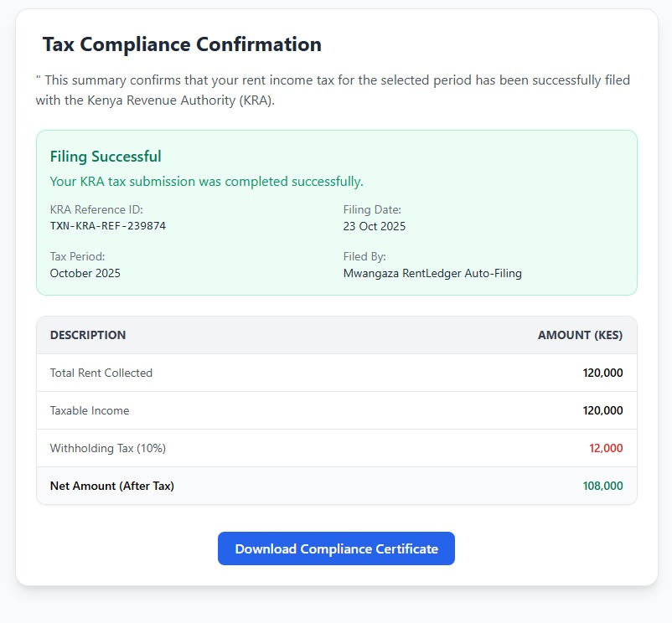The width and height of the screenshot is (672, 623).
Task: Click the Download Compliance Certificate button
Action: coord(336,548)
